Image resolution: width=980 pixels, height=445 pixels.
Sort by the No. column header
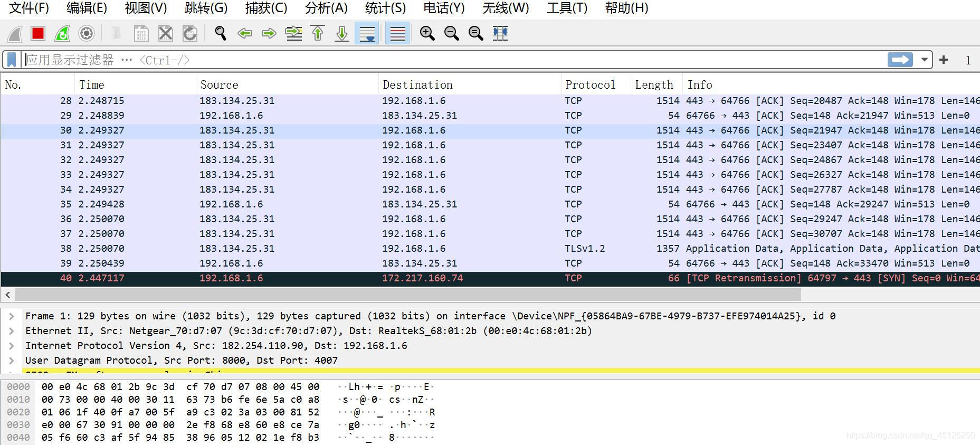[x=37, y=84]
